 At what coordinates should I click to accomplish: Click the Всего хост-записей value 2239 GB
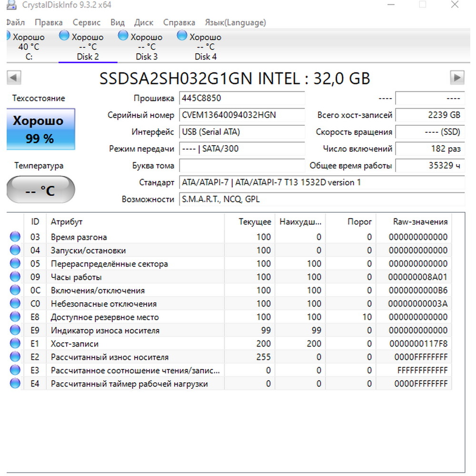click(x=430, y=115)
